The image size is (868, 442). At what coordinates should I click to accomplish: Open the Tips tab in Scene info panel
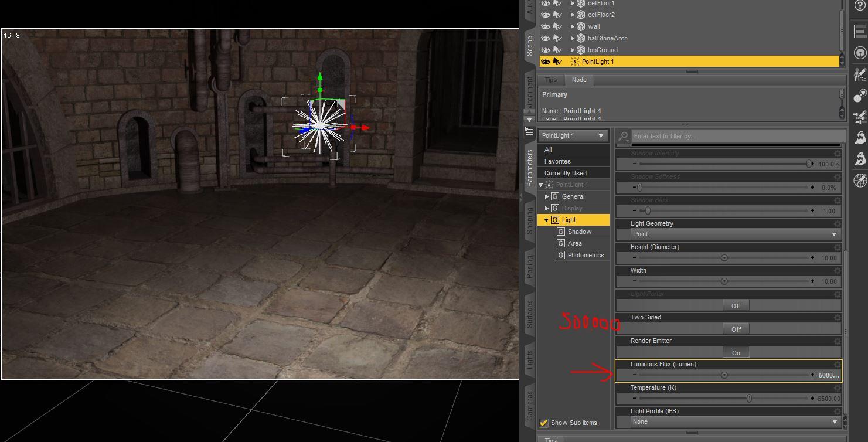click(551, 80)
